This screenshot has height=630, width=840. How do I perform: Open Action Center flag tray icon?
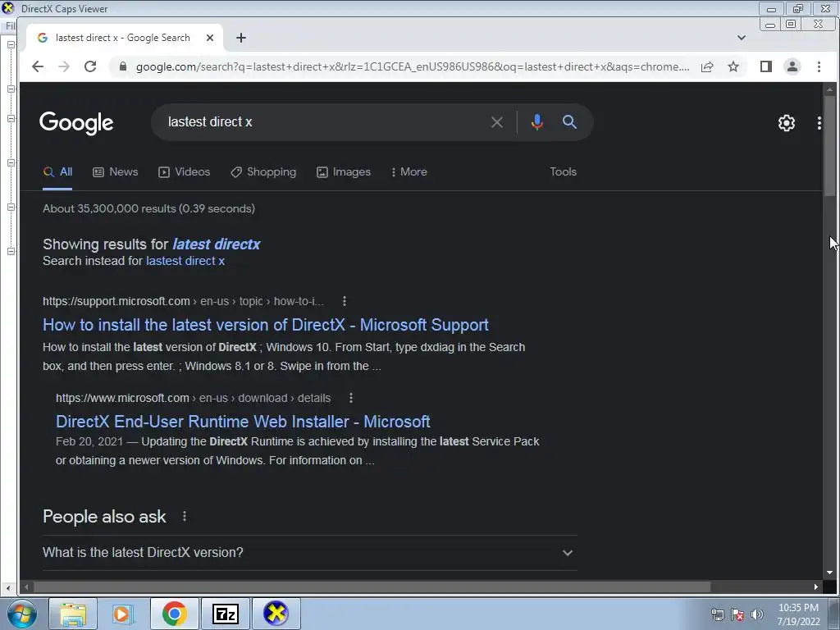tap(737, 614)
